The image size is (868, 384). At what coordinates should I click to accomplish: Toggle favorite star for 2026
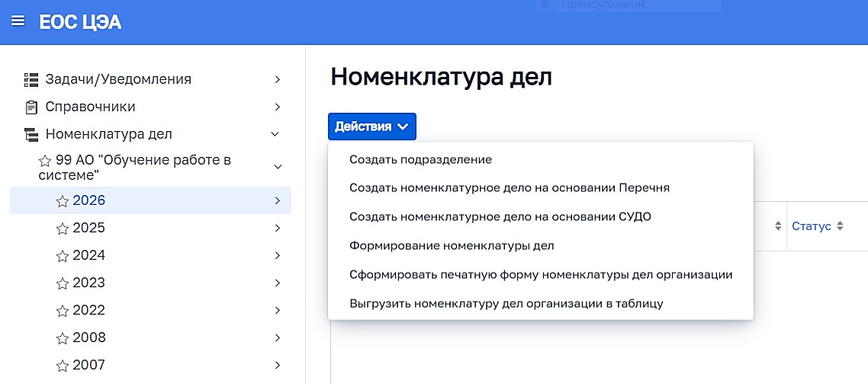[63, 201]
